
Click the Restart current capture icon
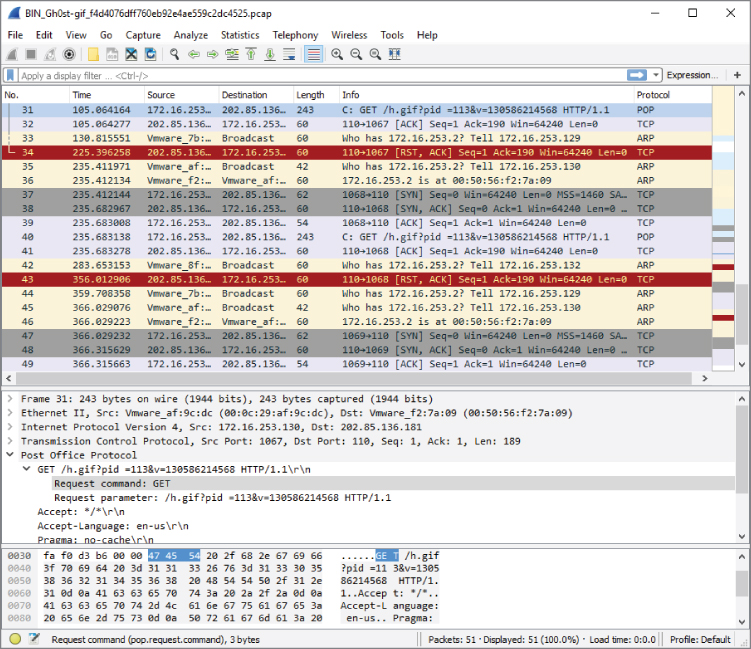pos(50,54)
